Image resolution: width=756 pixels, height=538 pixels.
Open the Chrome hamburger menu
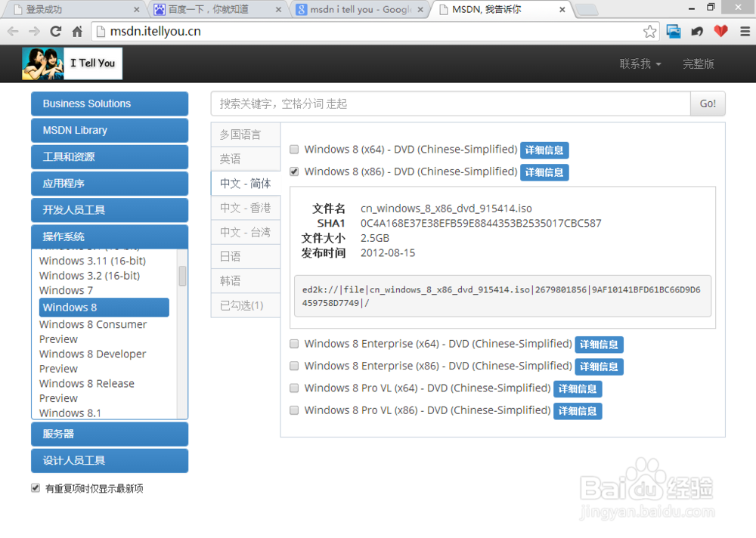pyautogui.click(x=745, y=32)
